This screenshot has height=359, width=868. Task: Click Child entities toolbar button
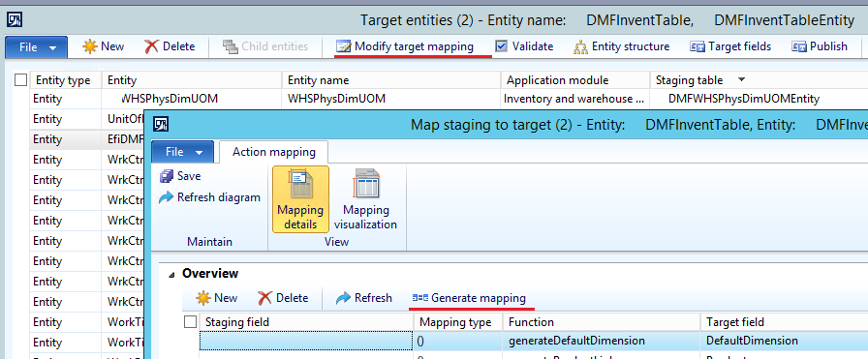[265, 46]
